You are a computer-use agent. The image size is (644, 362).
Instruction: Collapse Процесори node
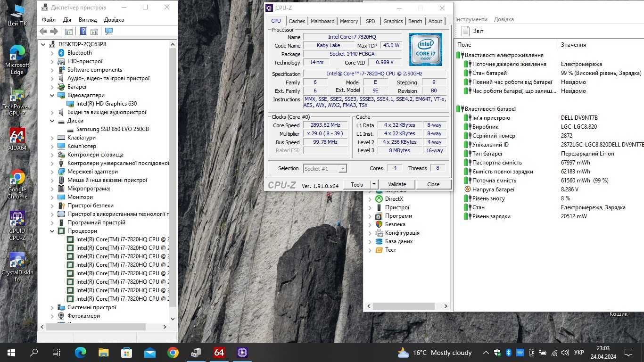(52, 231)
